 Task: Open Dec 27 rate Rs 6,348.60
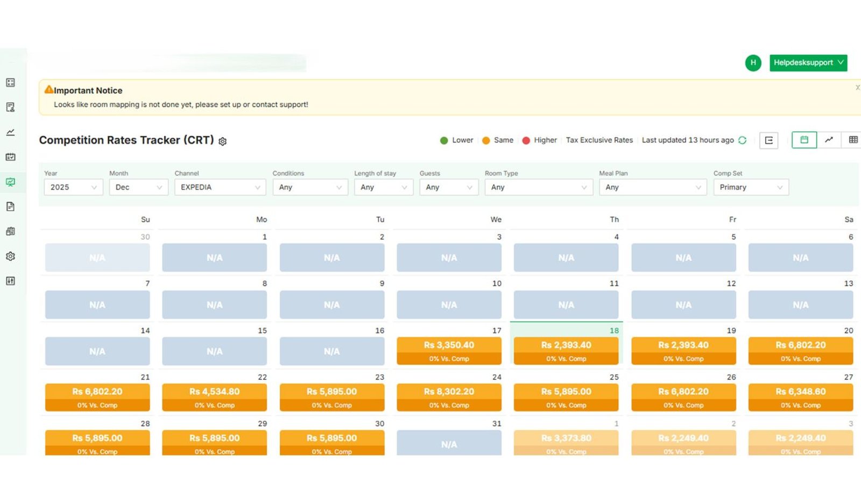click(x=801, y=397)
